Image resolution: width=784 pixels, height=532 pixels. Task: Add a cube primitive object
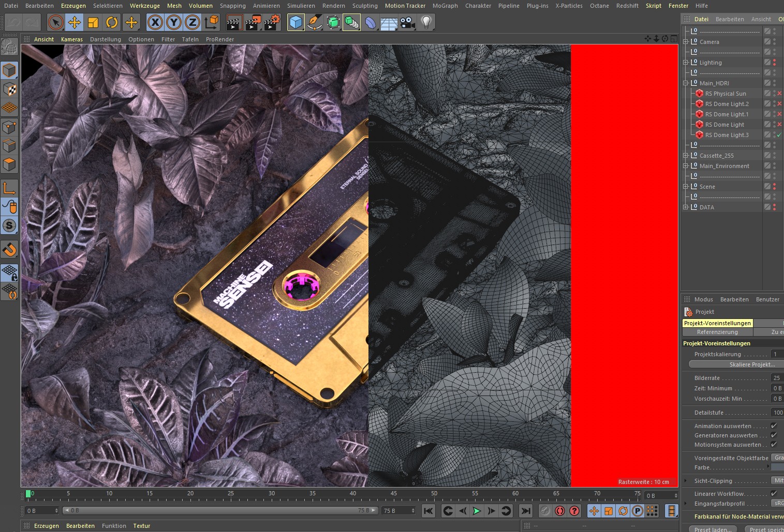click(x=295, y=22)
